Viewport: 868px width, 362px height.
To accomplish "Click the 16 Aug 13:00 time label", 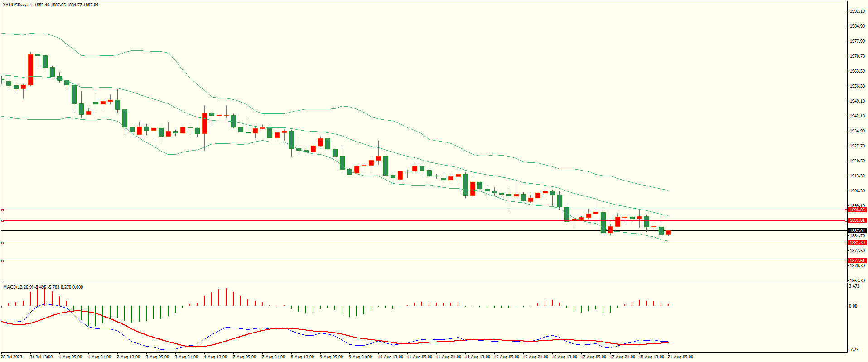I will pos(564,357).
